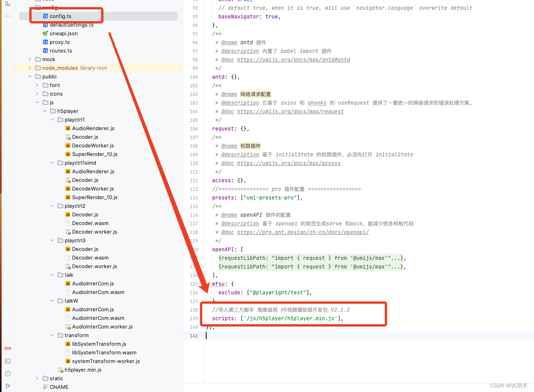This screenshot has width=534, height=392.
Task: Expand the mock folder
Action: coord(29,59)
